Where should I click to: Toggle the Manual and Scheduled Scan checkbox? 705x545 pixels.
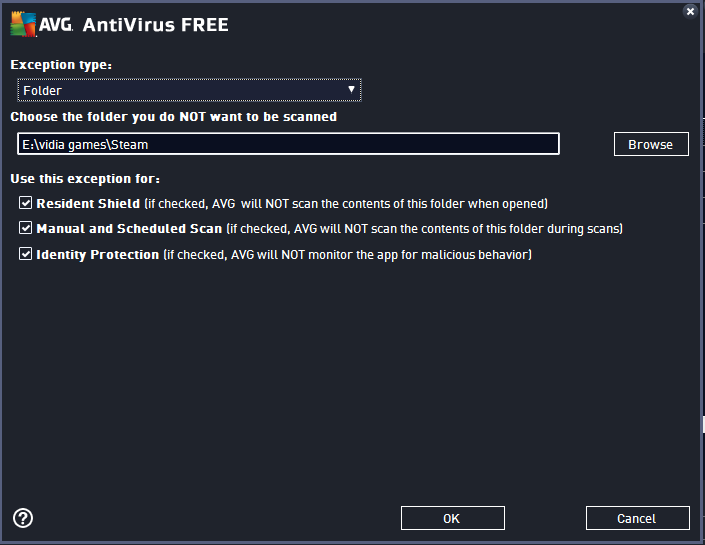point(26,229)
